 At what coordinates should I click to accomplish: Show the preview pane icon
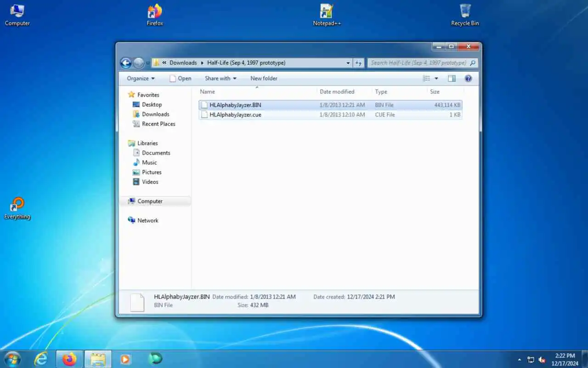pyautogui.click(x=452, y=78)
